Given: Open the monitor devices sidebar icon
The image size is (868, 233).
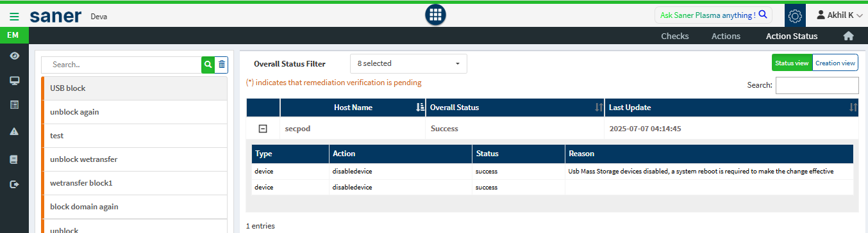Looking at the screenshot, I should click(14, 81).
